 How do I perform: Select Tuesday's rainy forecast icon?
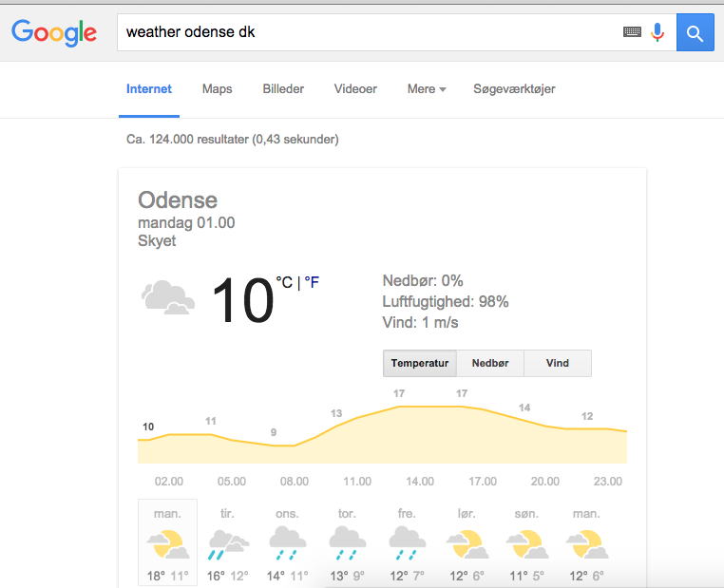pos(229,545)
